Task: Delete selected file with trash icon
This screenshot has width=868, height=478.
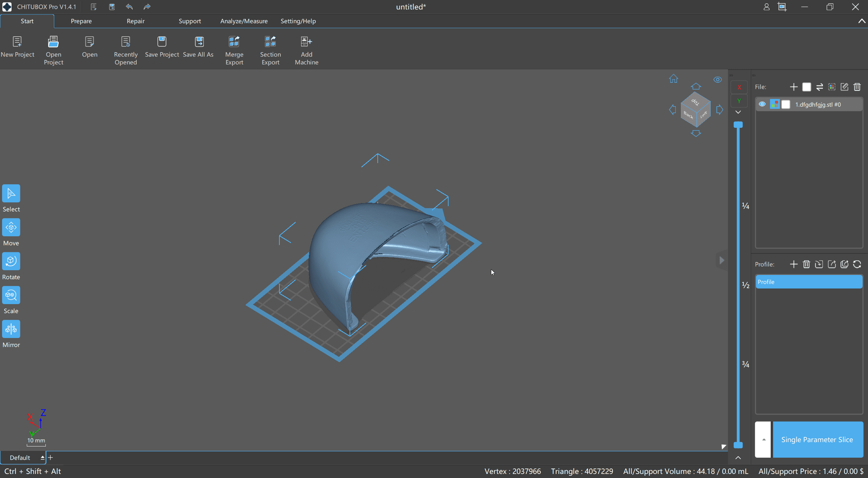Action: 857,87
